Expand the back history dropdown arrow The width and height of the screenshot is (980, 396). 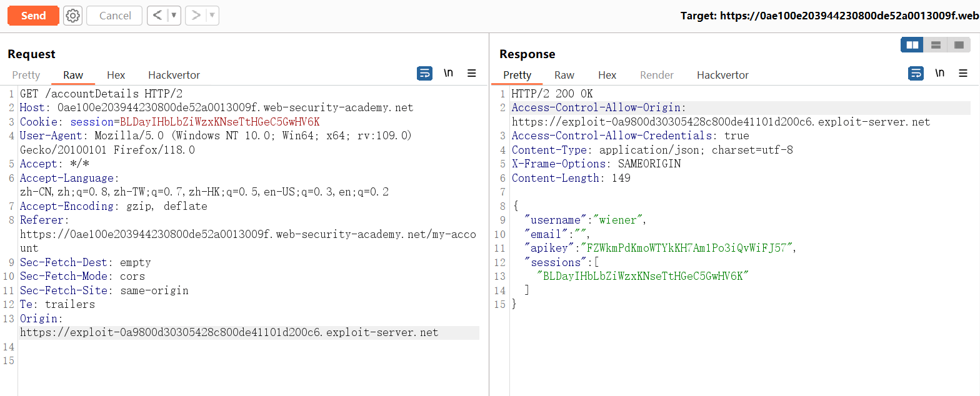pyautogui.click(x=174, y=16)
